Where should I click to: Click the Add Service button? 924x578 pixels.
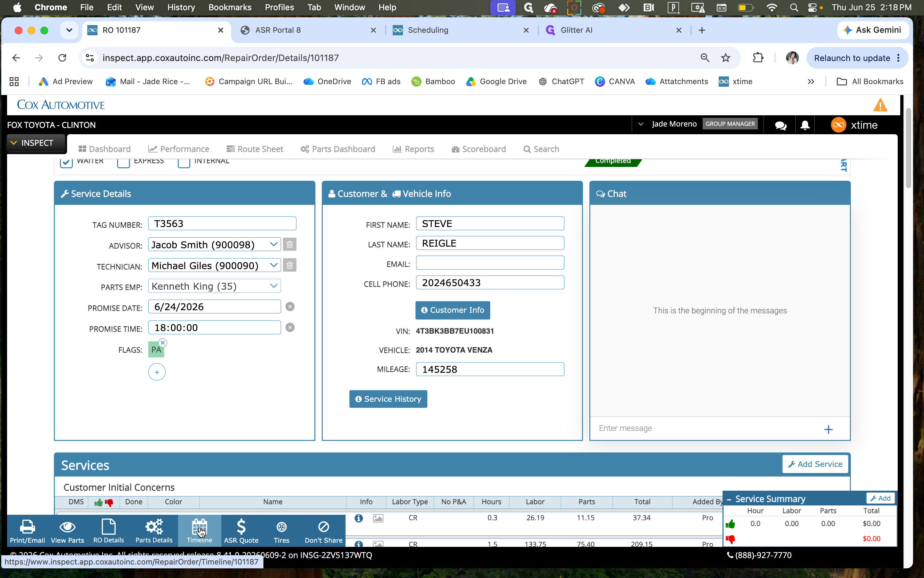pos(815,464)
